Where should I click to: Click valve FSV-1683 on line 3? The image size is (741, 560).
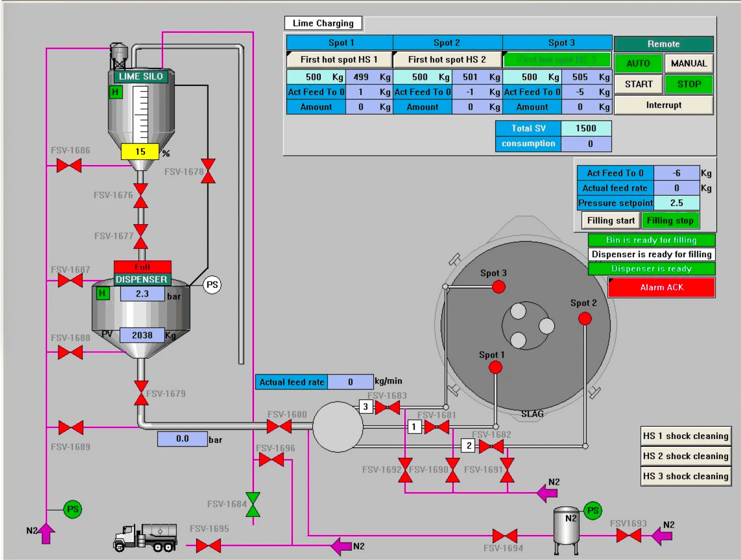(x=387, y=407)
